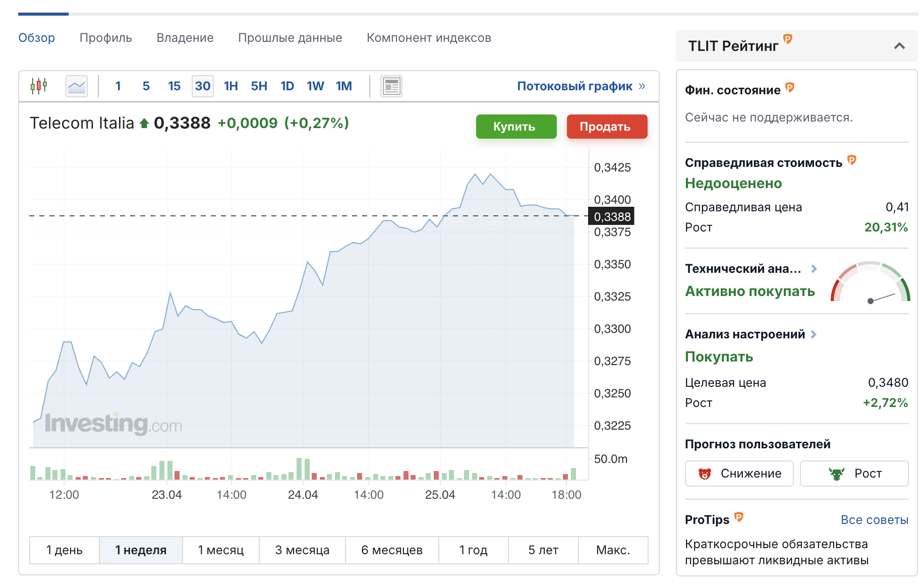924x587 pixels.
Task: Click the +2,72% growth value
Action: click(x=885, y=403)
